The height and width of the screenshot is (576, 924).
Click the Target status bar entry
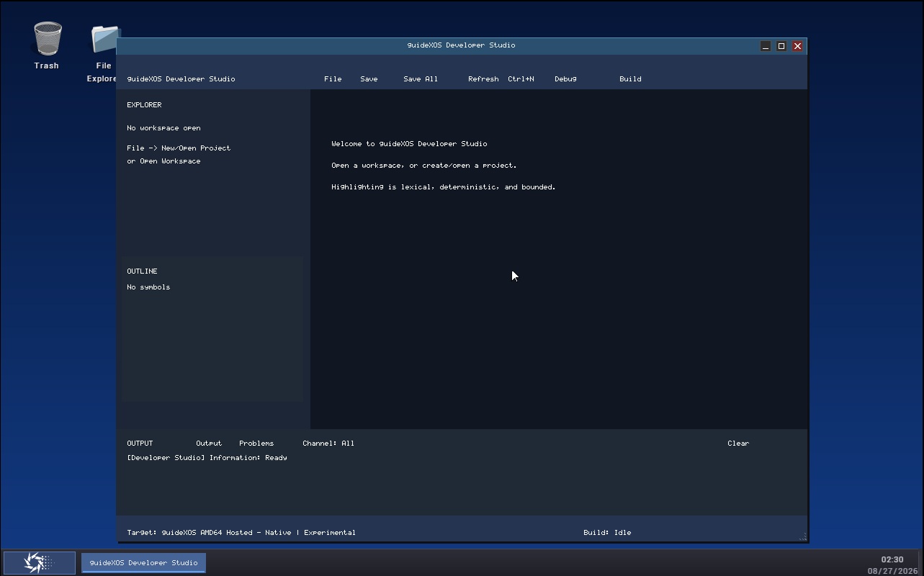[x=241, y=533]
